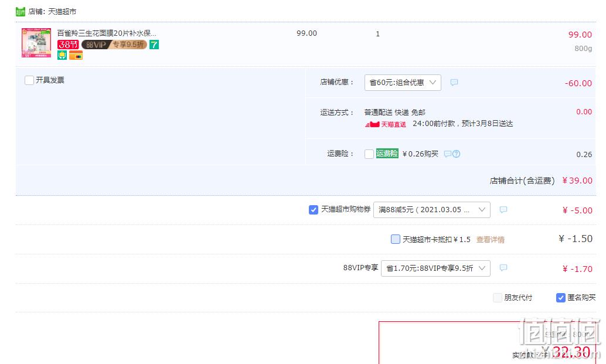Open the 满88减5元 coupon dropdown
606x364 pixels.
[432, 210]
